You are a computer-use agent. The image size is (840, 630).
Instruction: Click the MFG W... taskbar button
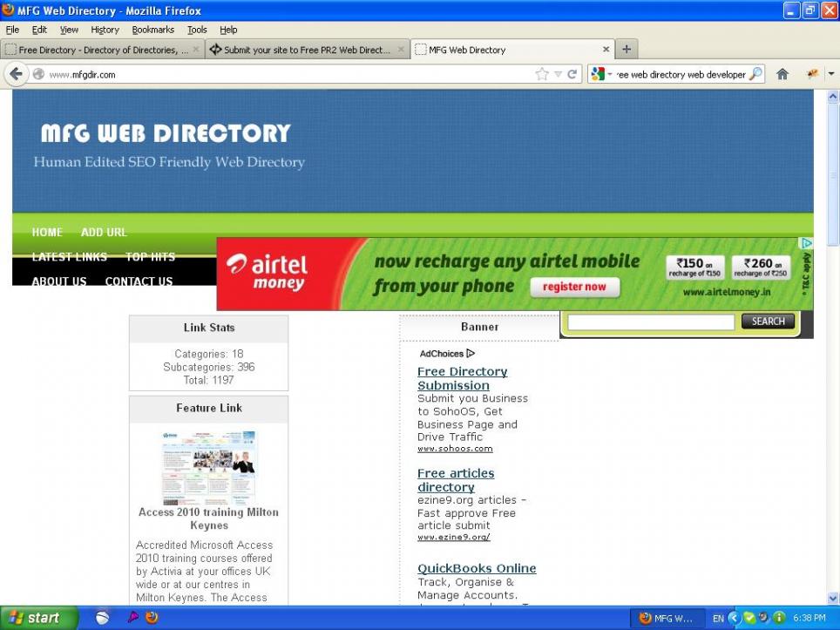click(x=666, y=618)
